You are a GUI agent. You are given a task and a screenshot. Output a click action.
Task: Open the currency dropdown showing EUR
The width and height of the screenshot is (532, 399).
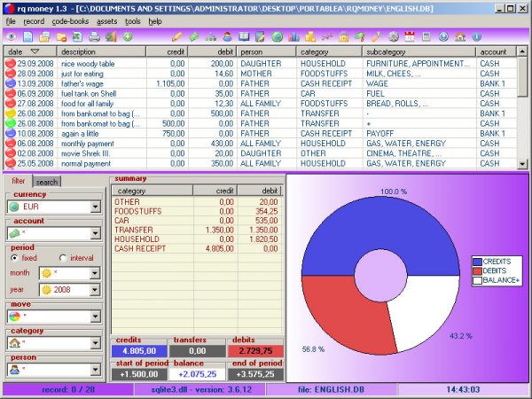pyautogui.click(x=95, y=207)
